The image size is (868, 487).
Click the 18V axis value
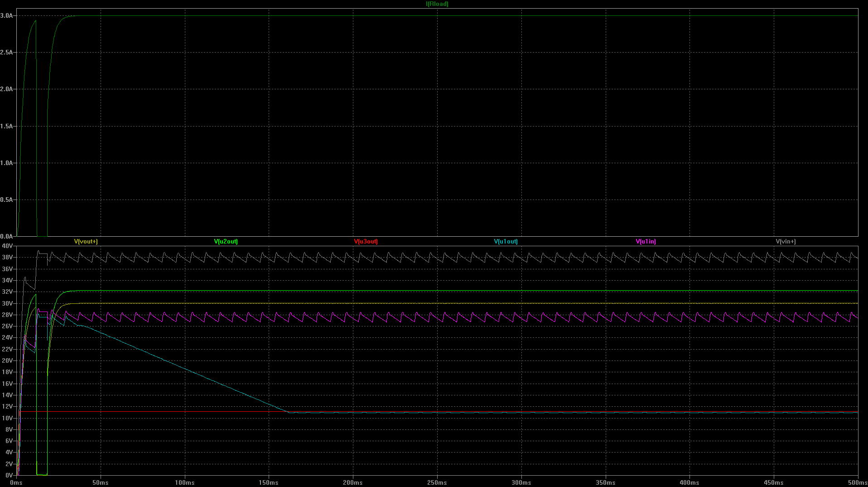click(7, 372)
